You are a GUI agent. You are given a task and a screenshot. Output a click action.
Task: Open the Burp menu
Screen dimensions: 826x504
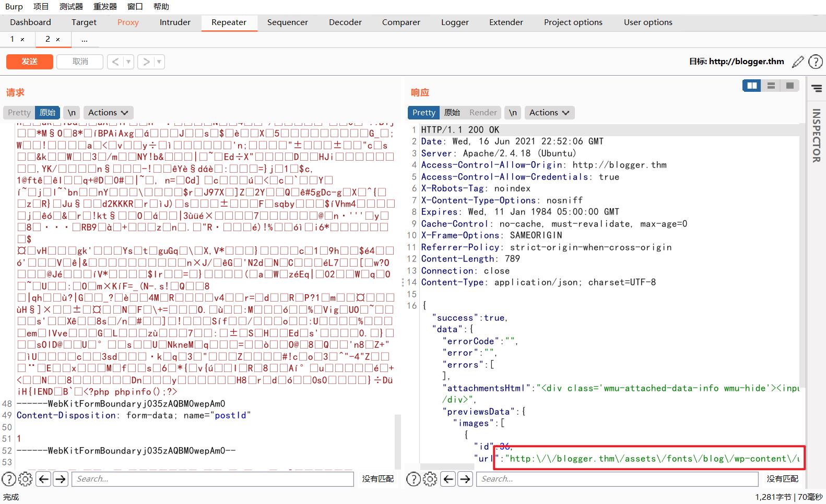click(x=14, y=6)
